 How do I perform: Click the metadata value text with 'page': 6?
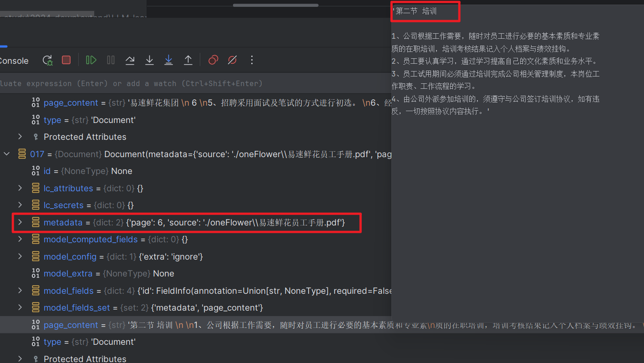(236, 222)
